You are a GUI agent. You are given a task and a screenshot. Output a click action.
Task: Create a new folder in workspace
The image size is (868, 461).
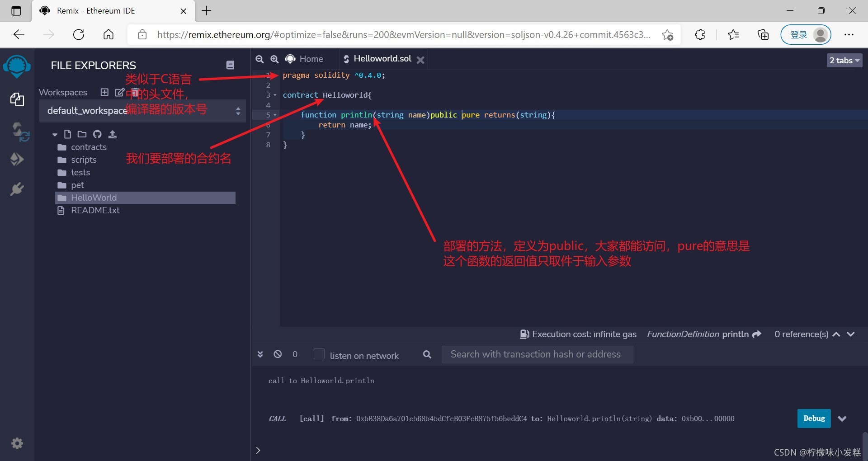[82, 134]
